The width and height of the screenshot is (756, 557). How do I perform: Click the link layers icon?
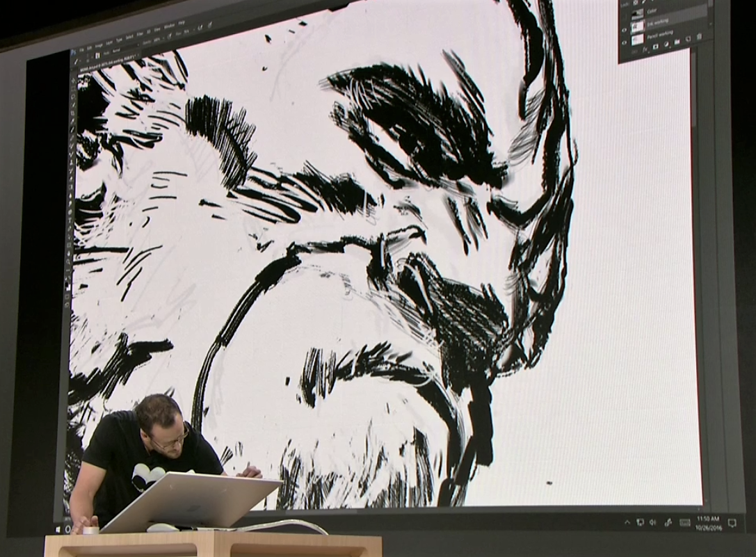(634, 50)
